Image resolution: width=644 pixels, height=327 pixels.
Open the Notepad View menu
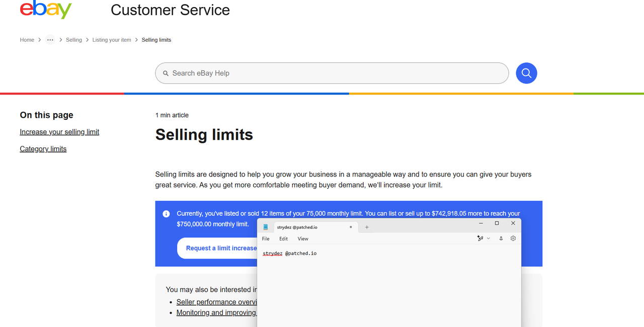[x=303, y=239]
